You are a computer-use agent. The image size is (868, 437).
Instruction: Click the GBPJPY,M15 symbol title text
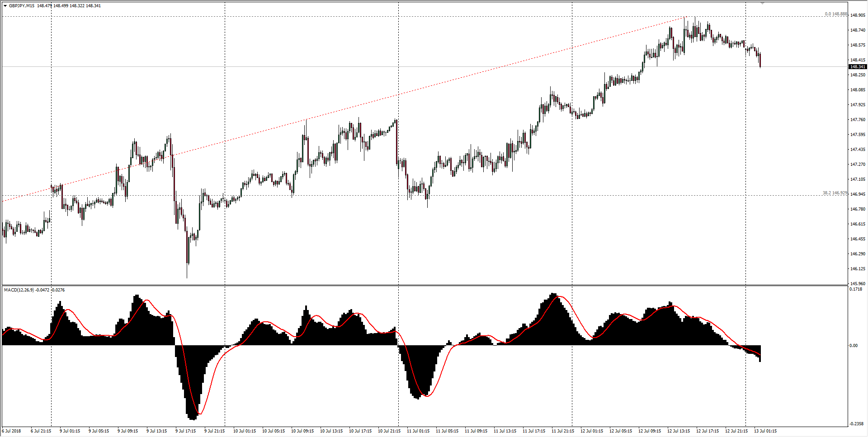[x=22, y=6]
